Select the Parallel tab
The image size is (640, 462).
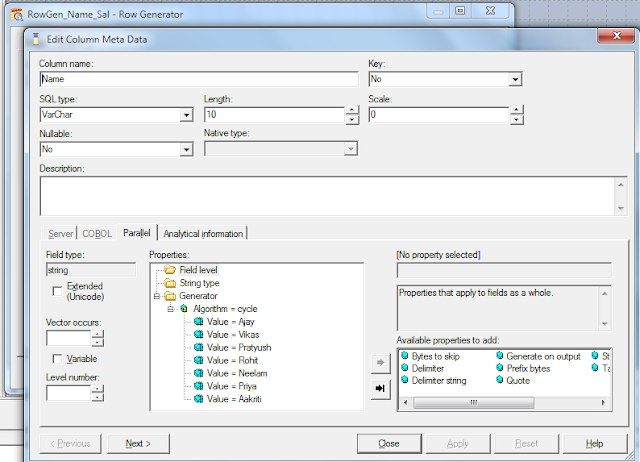pos(137,233)
